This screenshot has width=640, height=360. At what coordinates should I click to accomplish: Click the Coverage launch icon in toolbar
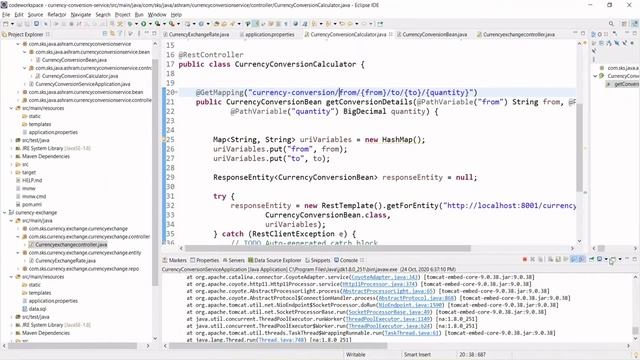coord(157,24)
